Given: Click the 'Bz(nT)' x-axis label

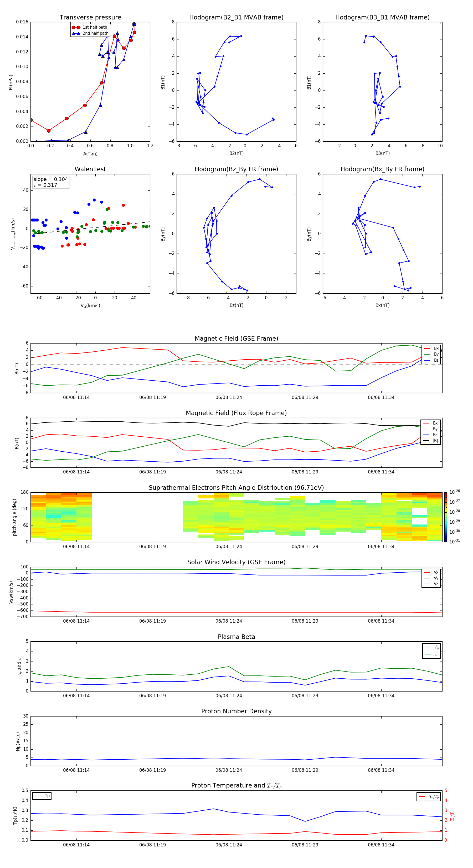Looking at the screenshot, I should 236,305.
